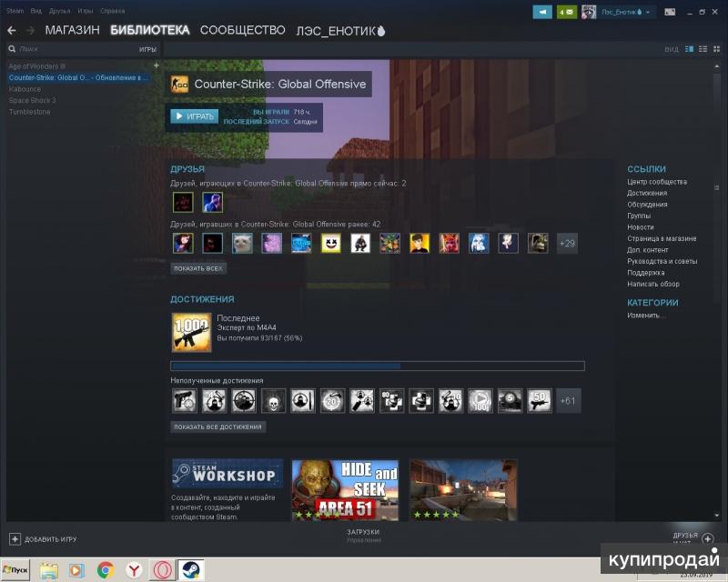Open Yandex Browser from the taskbar

(x=134, y=570)
